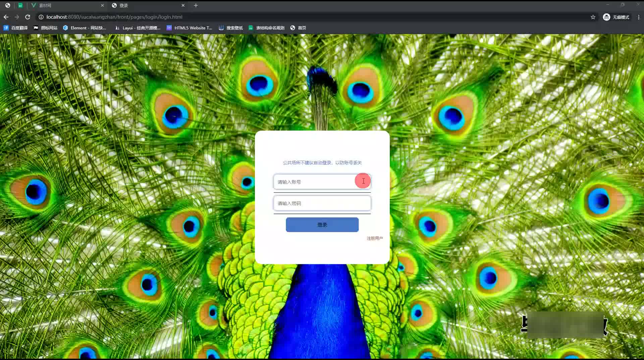The height and width of the screenshot is (360, 644).
Task: Click the 公共场所不建议自动登录 notice text
Action: pyautogui.click(x=322, y=163)
